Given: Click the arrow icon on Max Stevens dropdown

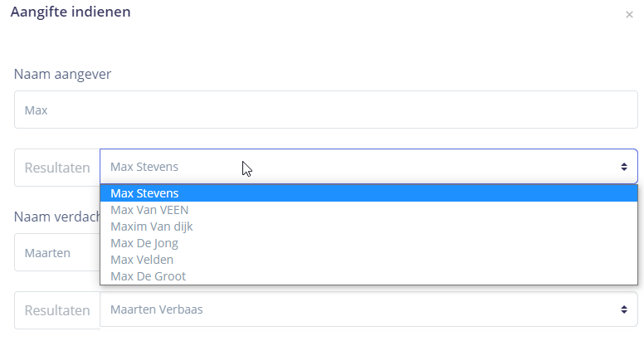Looking at the screenshot, I should point(624,167).
